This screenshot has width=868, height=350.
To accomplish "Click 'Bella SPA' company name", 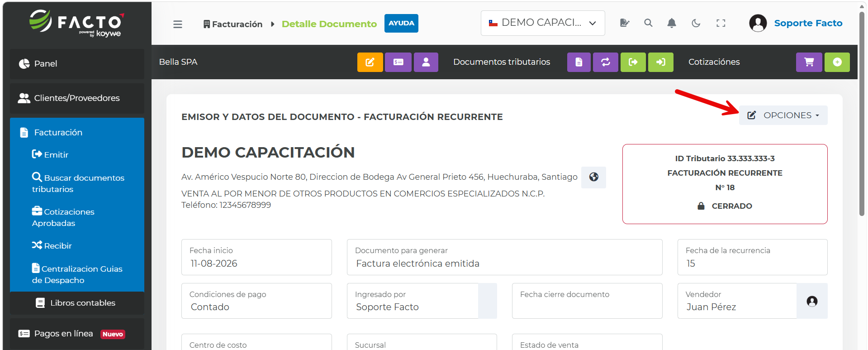I will (178, 62).
